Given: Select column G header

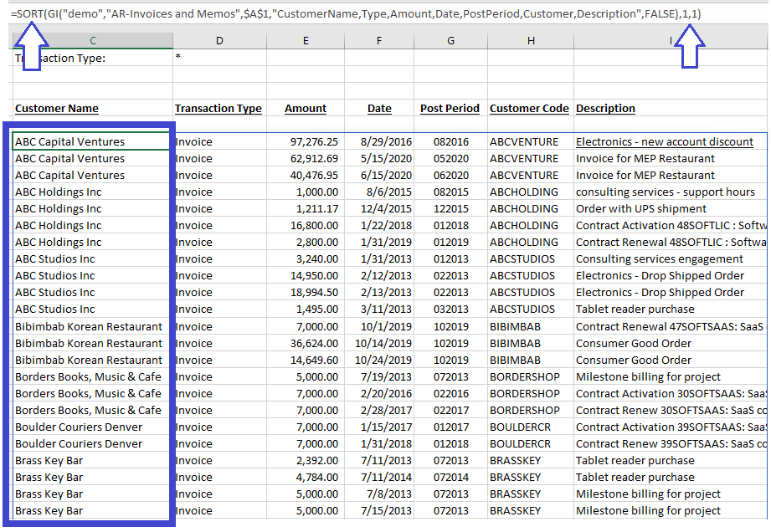Looking at the screenshot, I should pyautogui.click(x=450, y=41).
